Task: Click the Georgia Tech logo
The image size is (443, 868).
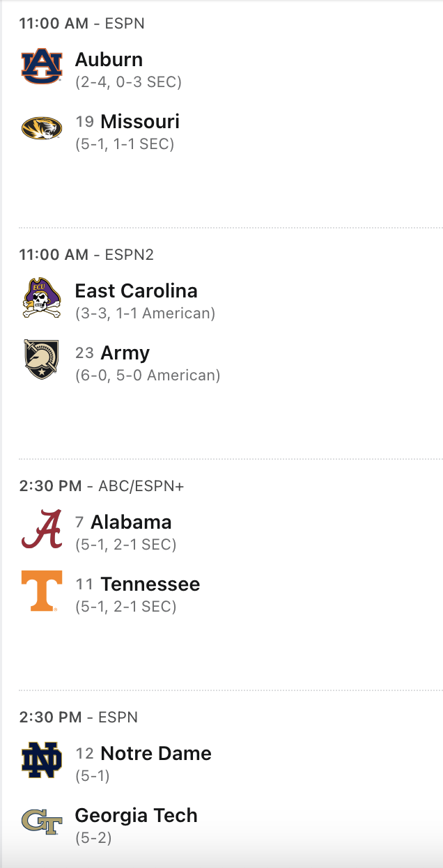Action: (x=41, y=822)
